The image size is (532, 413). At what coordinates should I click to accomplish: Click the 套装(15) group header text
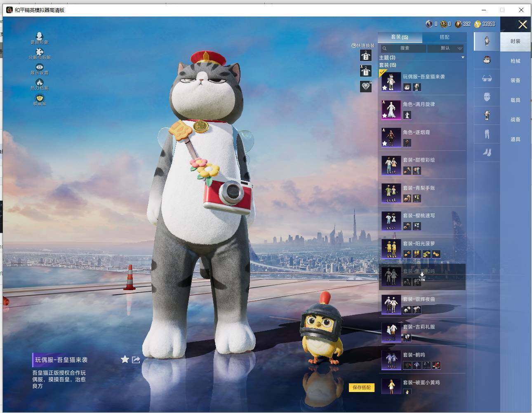388,65
